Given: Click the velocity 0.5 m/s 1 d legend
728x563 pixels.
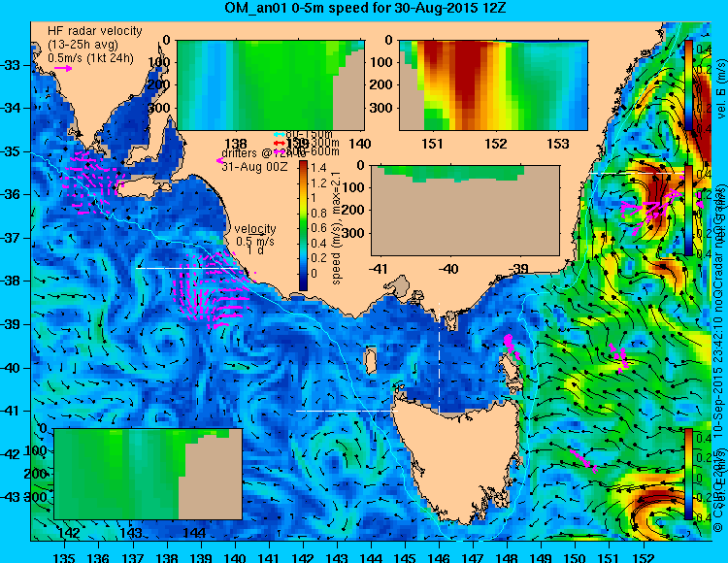Looking at the screenshot, I should [255, 240].
